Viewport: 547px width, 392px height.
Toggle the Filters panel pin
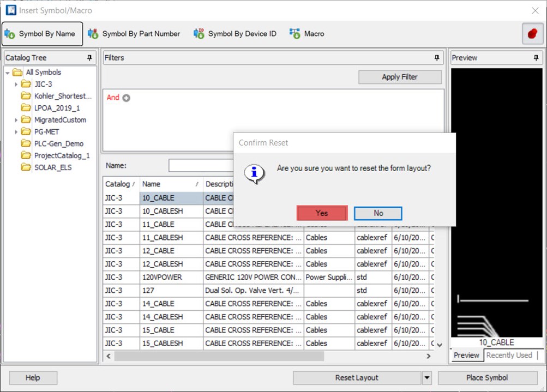tap(436, 57)
